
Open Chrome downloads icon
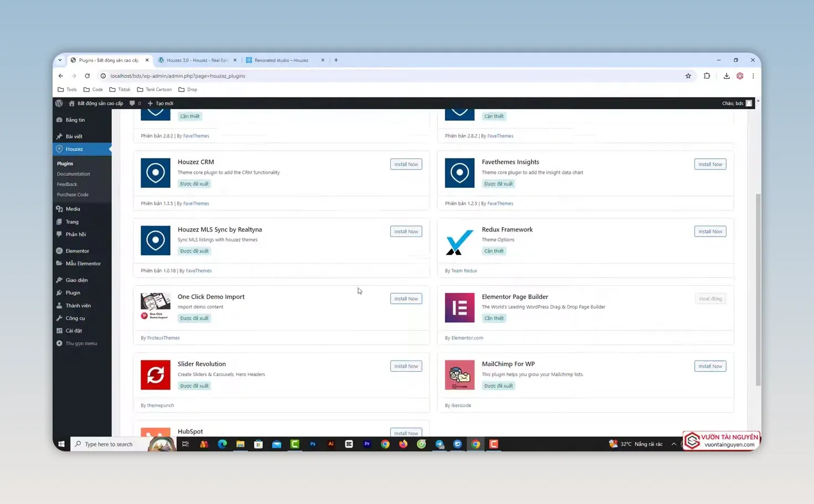[x=726, y=76]
